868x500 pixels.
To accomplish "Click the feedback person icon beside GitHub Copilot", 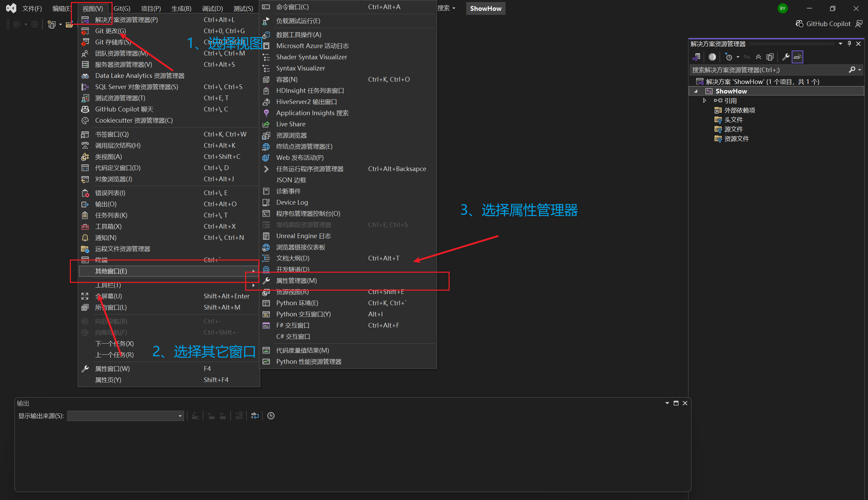I will coord(859,24).
